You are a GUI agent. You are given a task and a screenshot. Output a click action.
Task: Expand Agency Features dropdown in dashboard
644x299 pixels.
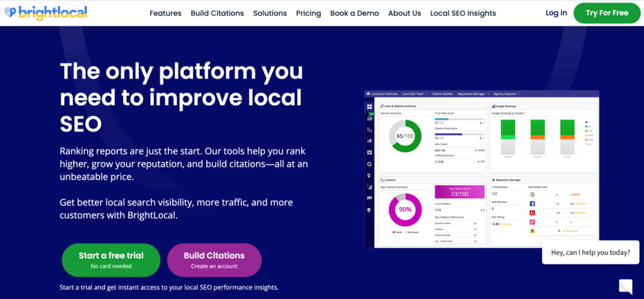point(519,94)
